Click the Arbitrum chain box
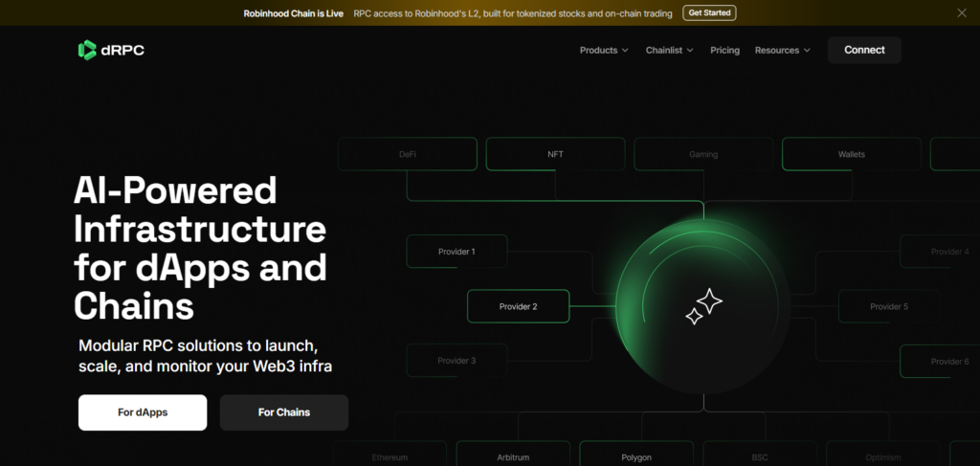This screenshot has width=980, height=466. point(513,455)
